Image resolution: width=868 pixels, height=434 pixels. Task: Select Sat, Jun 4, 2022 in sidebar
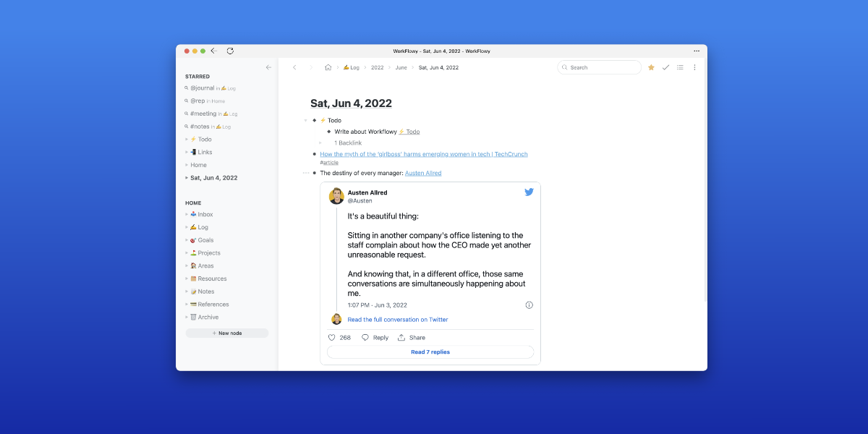click(x=213, y=178)
